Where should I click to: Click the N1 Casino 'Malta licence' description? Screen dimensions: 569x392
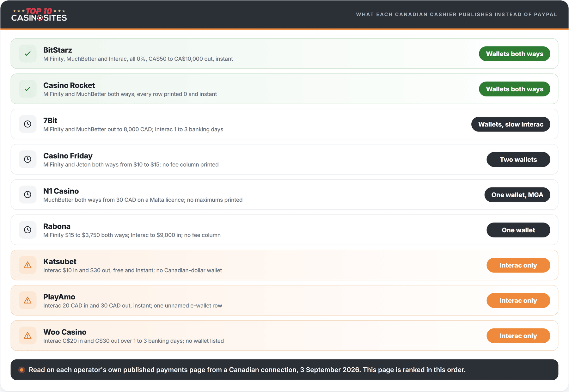tap(143, 200)
